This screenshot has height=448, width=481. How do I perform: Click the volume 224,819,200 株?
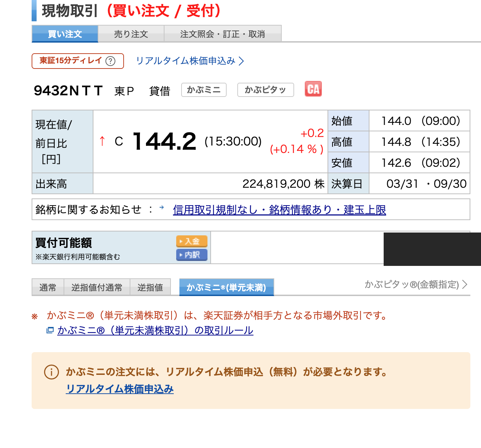pos(283,184)
